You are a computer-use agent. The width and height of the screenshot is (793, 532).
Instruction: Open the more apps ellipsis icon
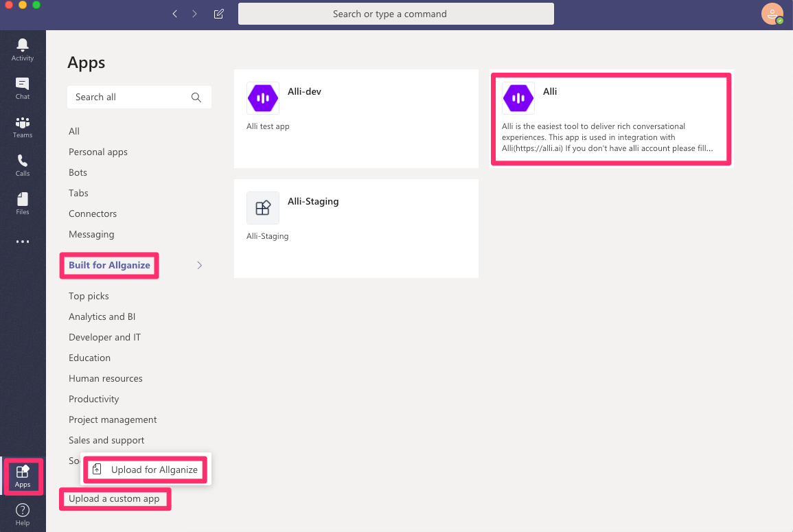point(22,242)
